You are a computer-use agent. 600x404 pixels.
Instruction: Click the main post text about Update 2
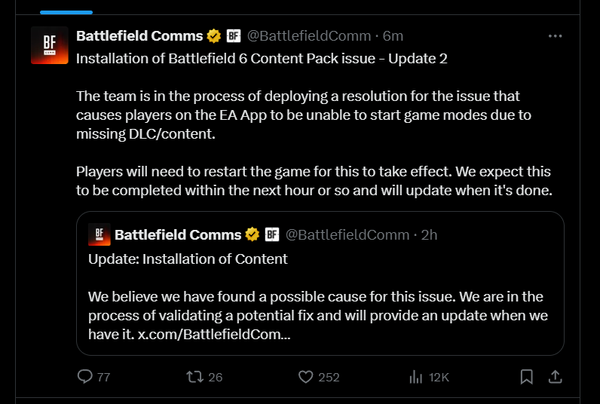pos(262,59)
